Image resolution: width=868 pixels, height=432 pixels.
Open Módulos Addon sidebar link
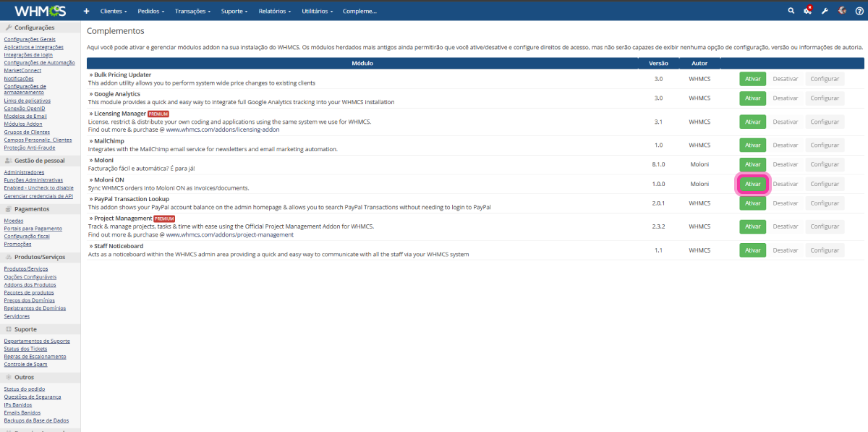click(23, 124)
